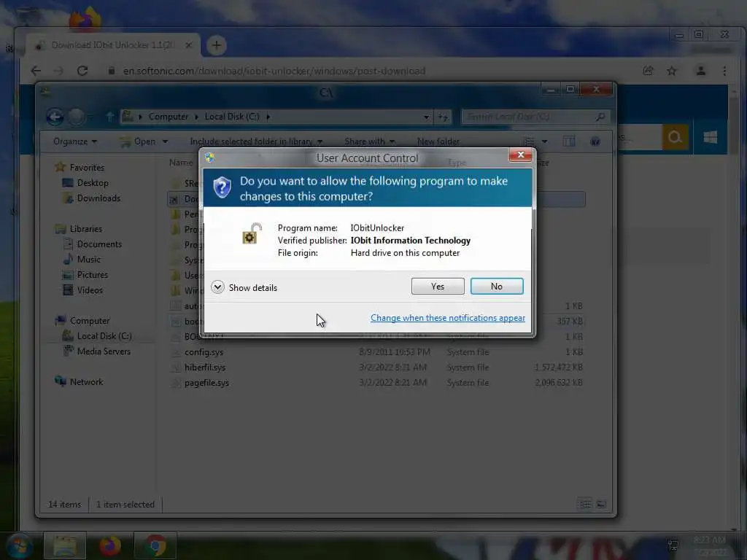Select Desktop in the navigation pane
Screen dimensions: 747x560
pos(93,183)
